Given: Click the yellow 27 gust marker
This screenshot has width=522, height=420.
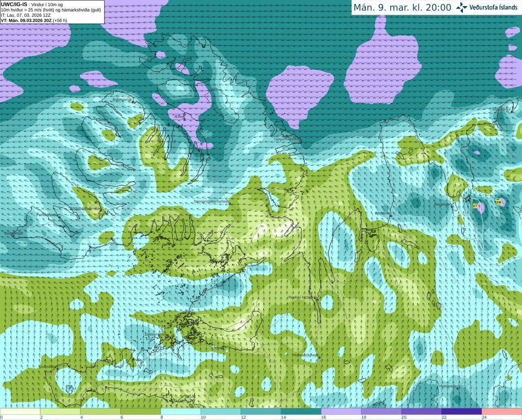Looking at the screenshot, I should tap(475, 206).
